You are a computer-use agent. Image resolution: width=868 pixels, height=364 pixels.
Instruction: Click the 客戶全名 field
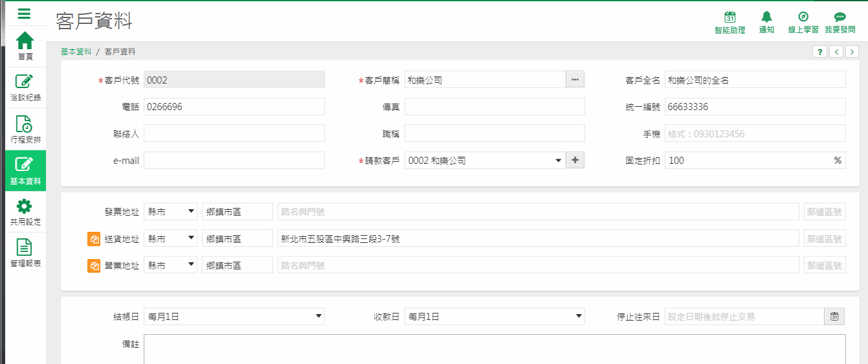(x=755, y=80)
